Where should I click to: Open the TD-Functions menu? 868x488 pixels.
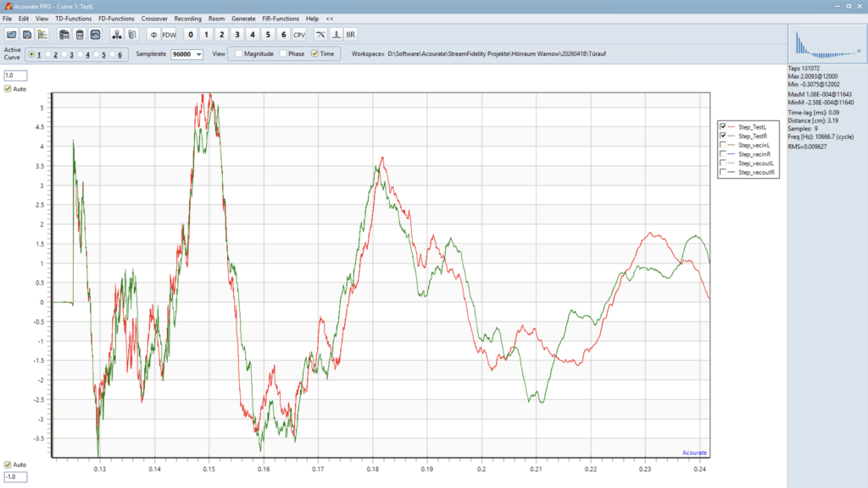73,18
